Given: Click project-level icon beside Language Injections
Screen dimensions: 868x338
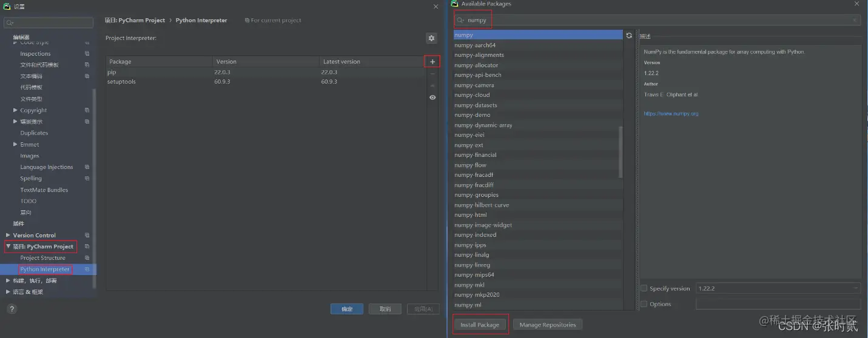Looking at the screenshot, I should (87, 167).
